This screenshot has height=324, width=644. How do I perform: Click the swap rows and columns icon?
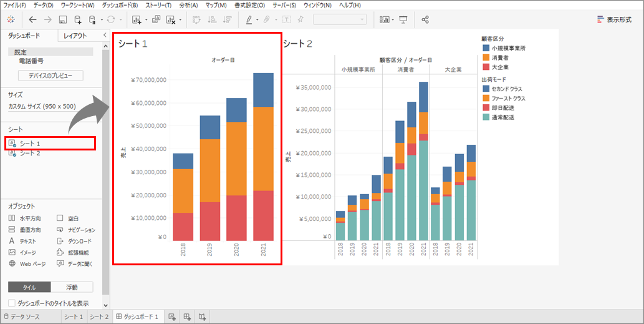pyautogui.click(x=196, y=19)
